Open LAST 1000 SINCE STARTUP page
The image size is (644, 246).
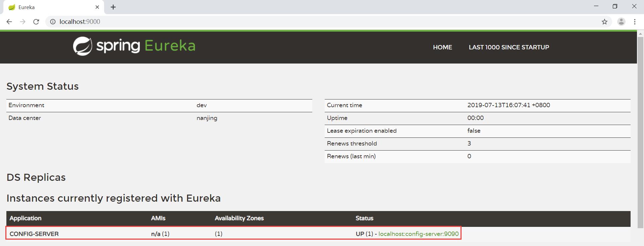[509, 47]
